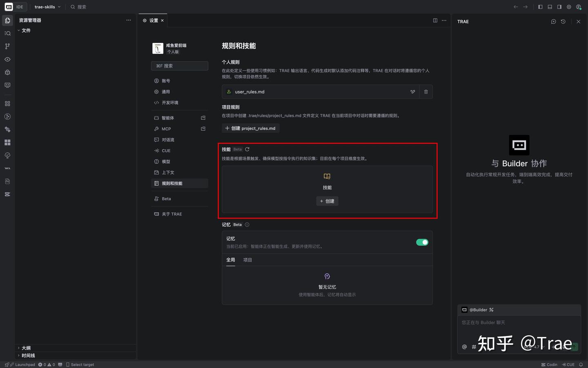Open the eye-shaped preview icon in activity bar
The width and height of the screenshot is (588, 368).
point(7,59)
